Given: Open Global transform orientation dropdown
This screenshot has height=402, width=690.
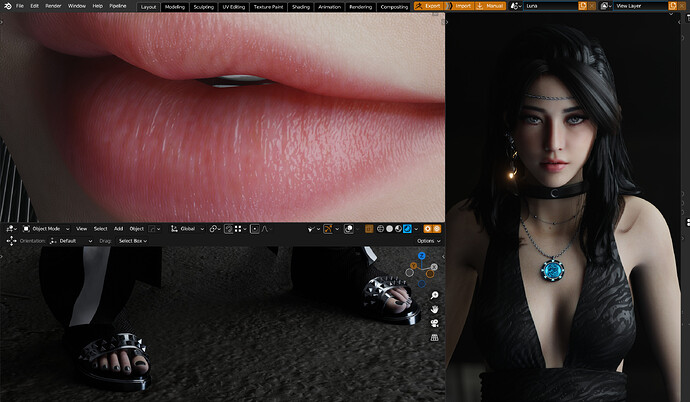Looking at the screenshot, I should click(187, 229).
